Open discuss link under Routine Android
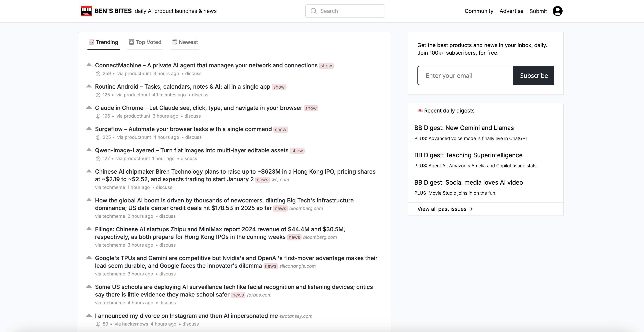Image resolution: width=644 pixels, height=332 pixels. [x=200, y=95]
